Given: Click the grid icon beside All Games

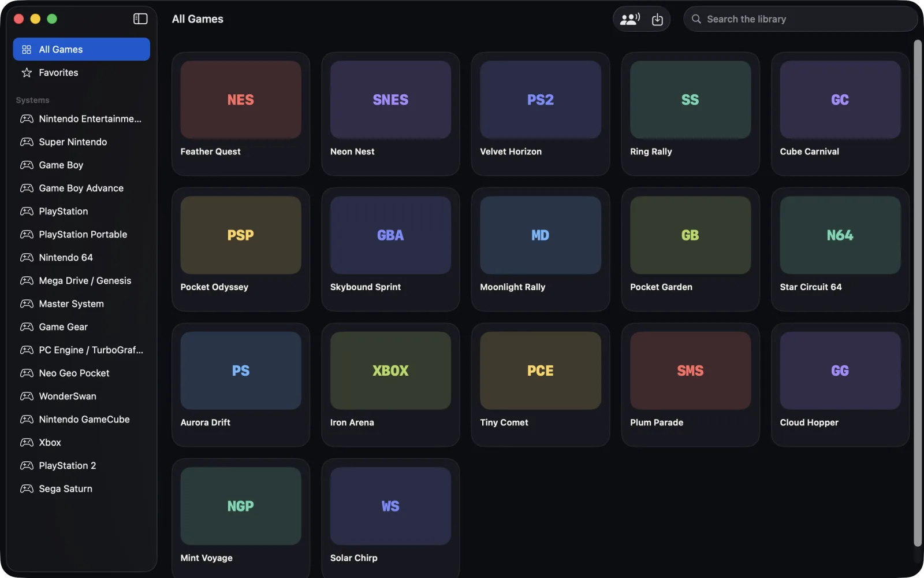Looking at the screenshot, I should [27, 50].
